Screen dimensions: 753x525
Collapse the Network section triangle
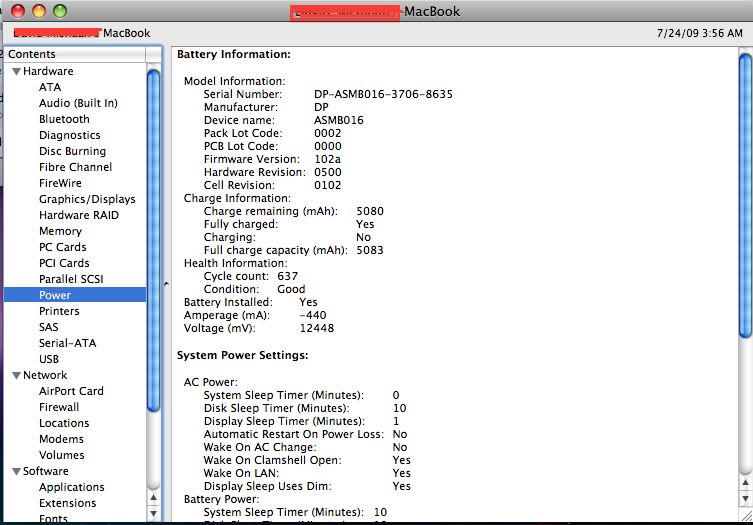[x=17, y=376]
